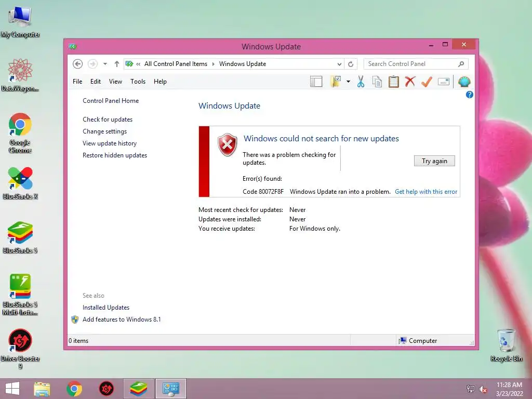Select BlueStacks 5 Multi-Instance desktop icon
The width and height of the screenshot is (532, 399).
pos(20,295)
